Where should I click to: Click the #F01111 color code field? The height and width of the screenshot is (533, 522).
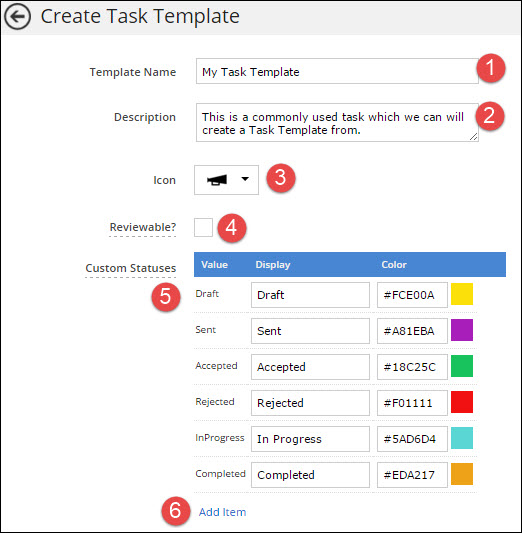point(412,403)
